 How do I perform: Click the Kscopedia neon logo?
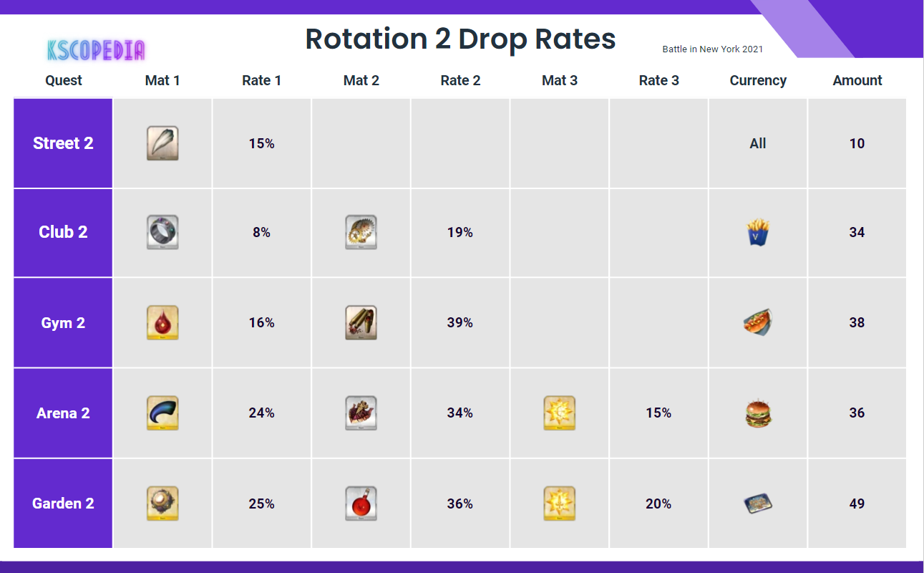pos(96,50)
